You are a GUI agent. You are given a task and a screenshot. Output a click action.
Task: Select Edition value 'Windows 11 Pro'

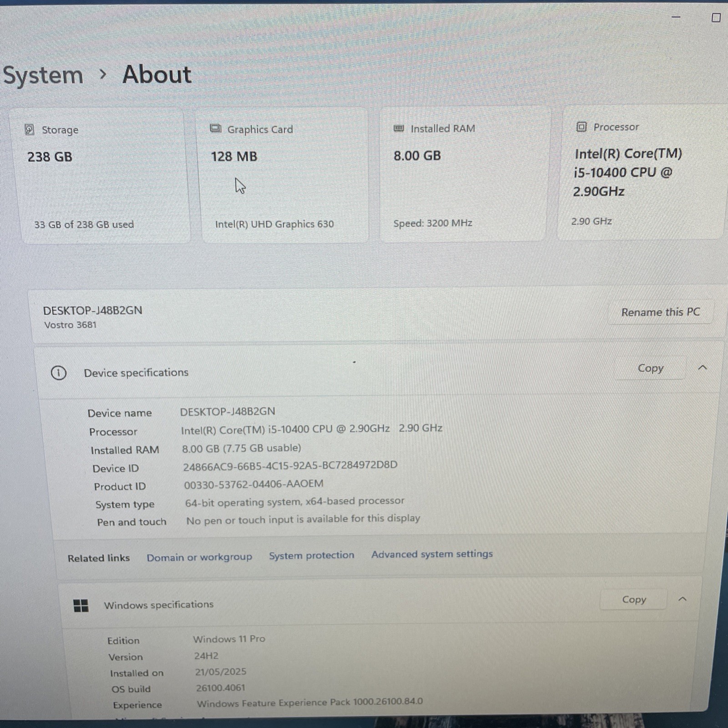click(229, 639)
